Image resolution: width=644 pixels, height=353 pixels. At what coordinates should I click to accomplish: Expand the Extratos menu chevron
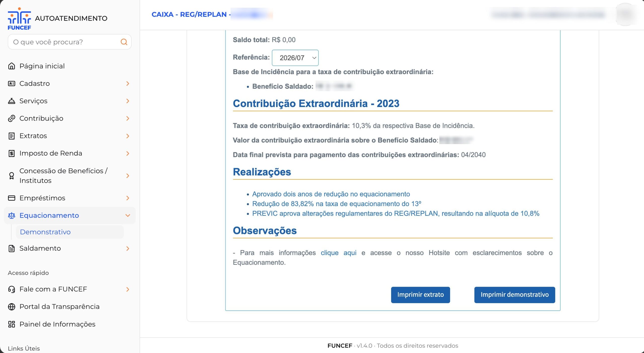[128, 136]
